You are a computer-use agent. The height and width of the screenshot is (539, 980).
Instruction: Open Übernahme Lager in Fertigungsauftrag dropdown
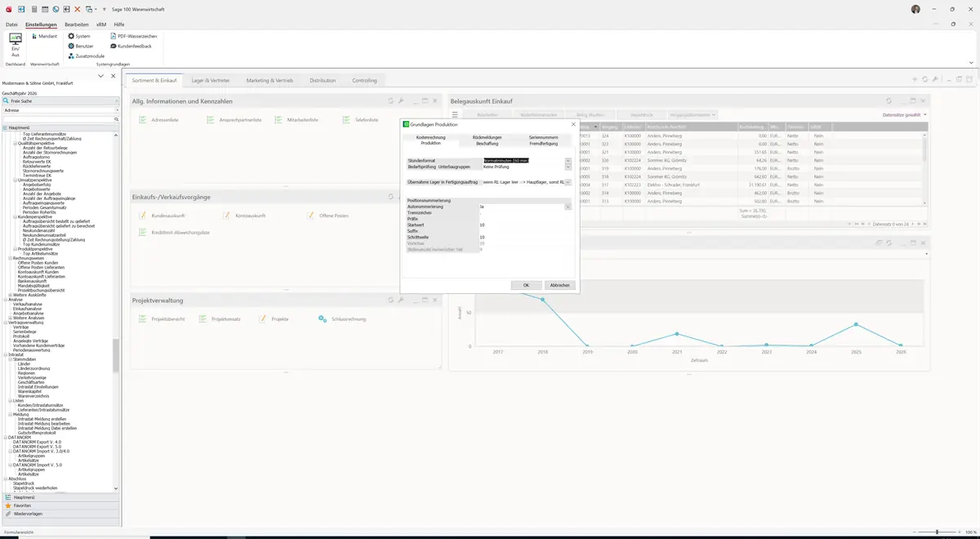pyautogui.click(x=568, y=182)
